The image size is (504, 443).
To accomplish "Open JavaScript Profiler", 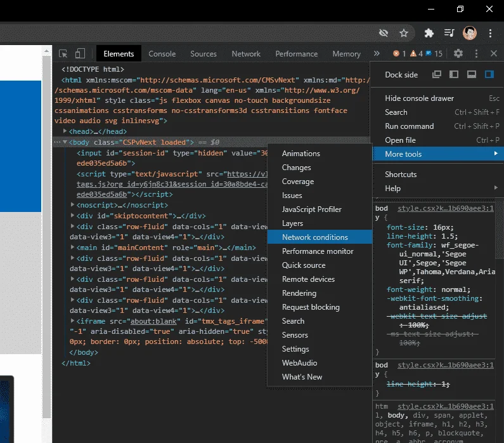I will tap(320, 209).
